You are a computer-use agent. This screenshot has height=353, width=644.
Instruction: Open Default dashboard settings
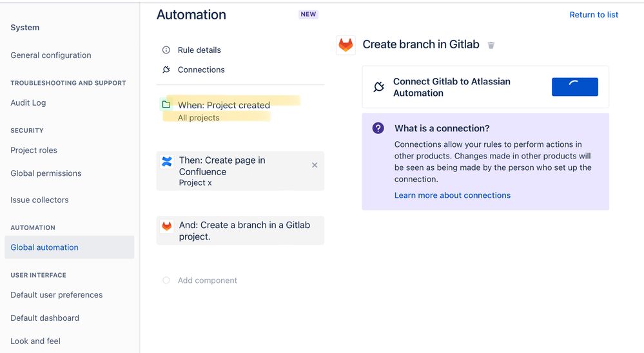[x=44, y=318]
